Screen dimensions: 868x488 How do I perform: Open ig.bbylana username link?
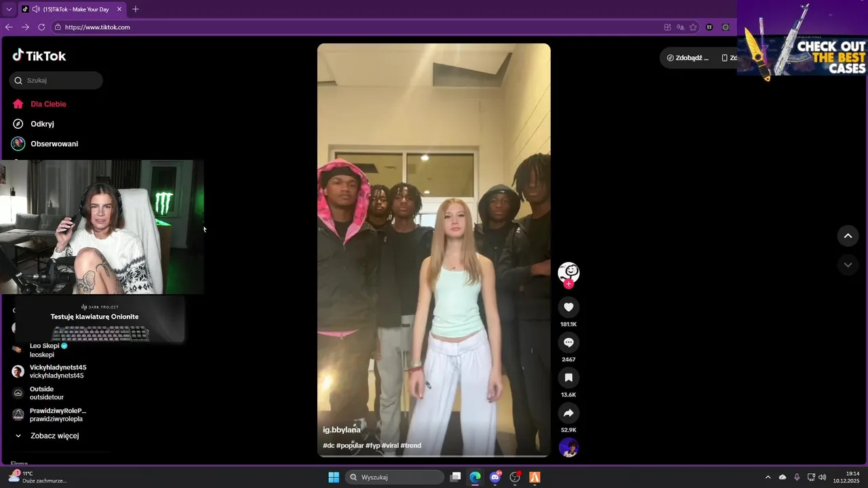[x=342, y=430]
